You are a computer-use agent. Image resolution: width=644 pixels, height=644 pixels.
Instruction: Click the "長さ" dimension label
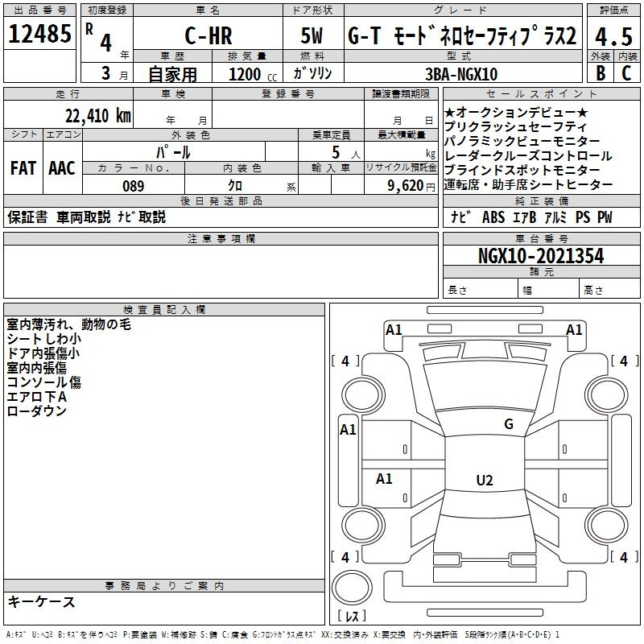[457, 291]
